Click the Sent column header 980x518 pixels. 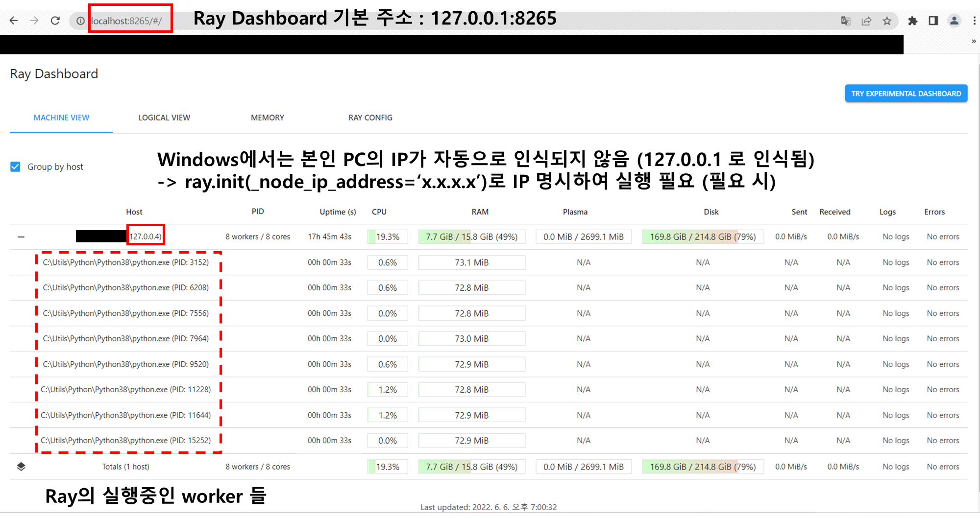click(x=799, y=212)
